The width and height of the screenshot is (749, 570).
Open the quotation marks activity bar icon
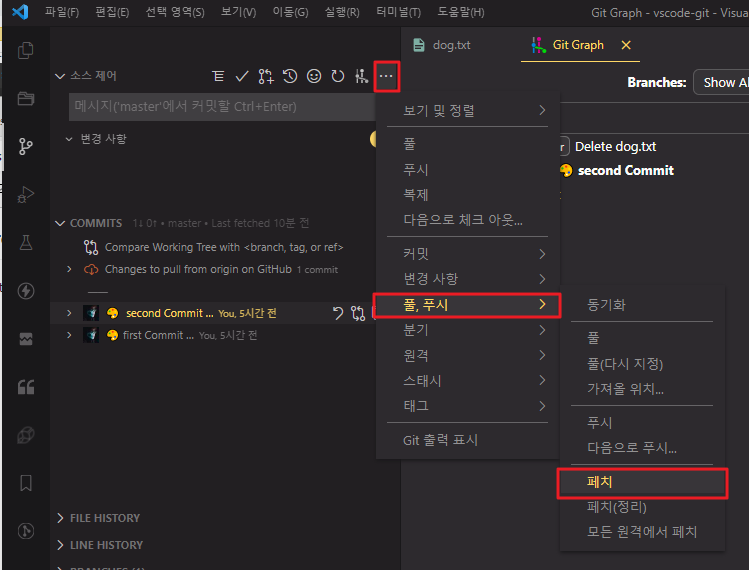pyautogui.click(x=26, y=387)
